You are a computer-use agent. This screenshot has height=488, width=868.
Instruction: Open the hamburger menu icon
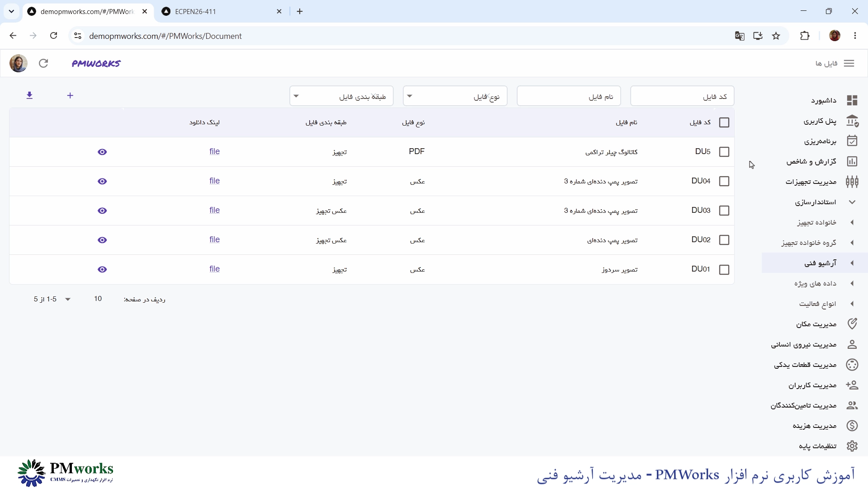click(849, 63)
